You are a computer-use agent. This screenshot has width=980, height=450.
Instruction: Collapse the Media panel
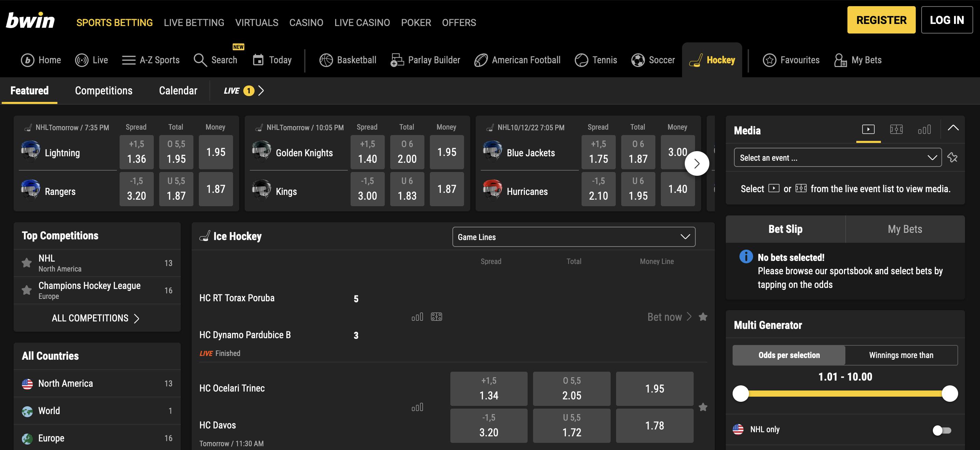[953, 128]
